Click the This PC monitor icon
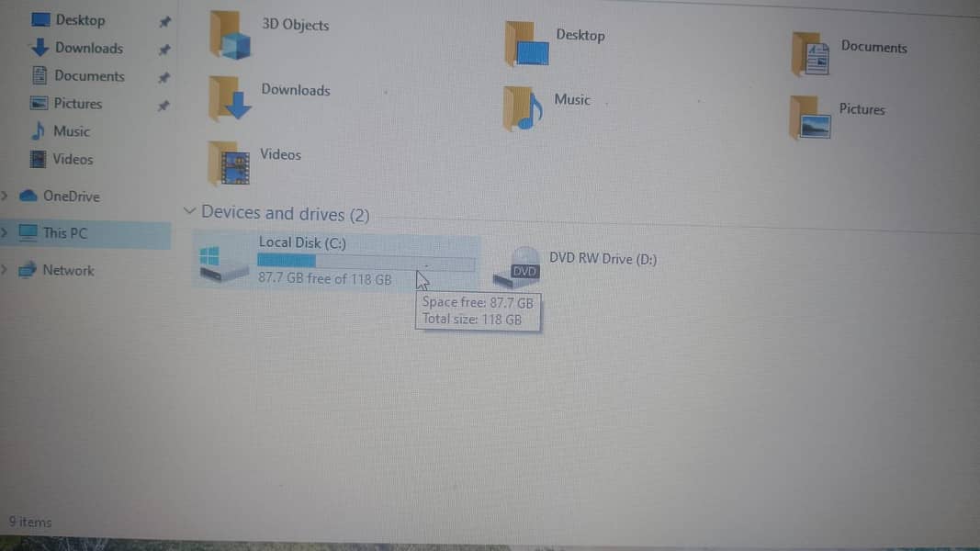This screenshot has height=551, width=980. [x=28, y=232]
